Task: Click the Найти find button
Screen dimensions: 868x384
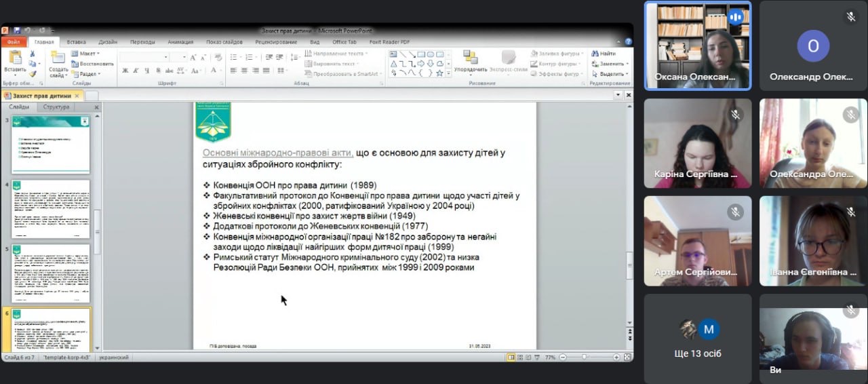Action: (604, 54)
